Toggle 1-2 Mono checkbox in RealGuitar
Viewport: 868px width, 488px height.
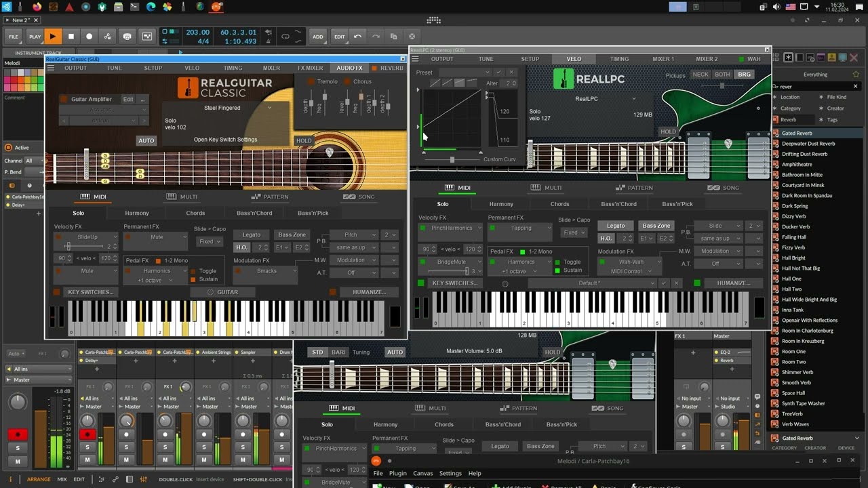[x=158, y=260]
